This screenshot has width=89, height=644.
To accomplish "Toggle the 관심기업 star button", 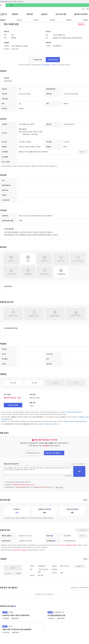I will click(x=8, y=573).
